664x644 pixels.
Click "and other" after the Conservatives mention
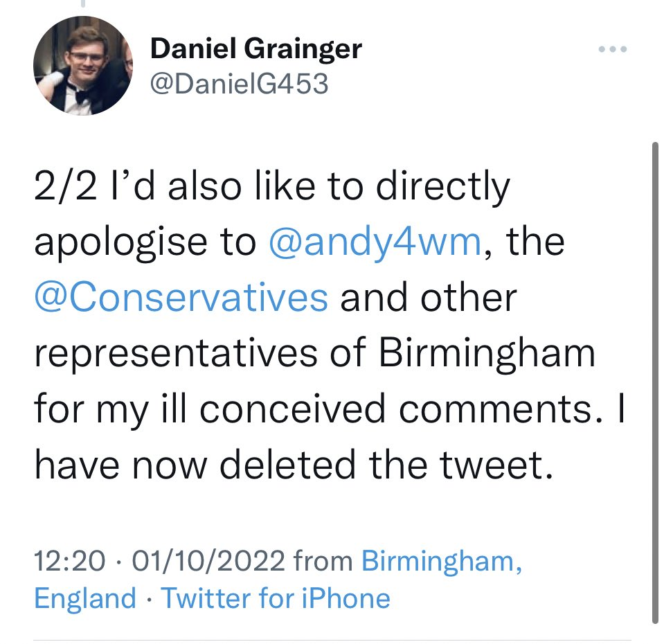point(428,298)
